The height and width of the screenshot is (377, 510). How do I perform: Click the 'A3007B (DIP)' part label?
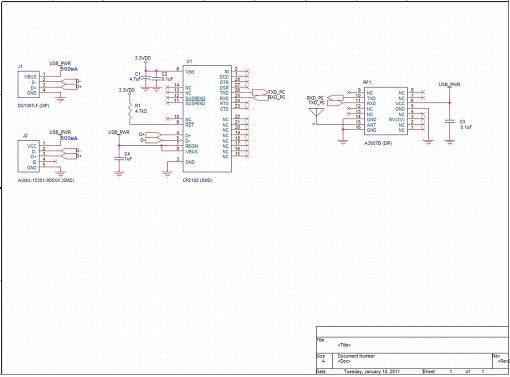pos(378,143)
